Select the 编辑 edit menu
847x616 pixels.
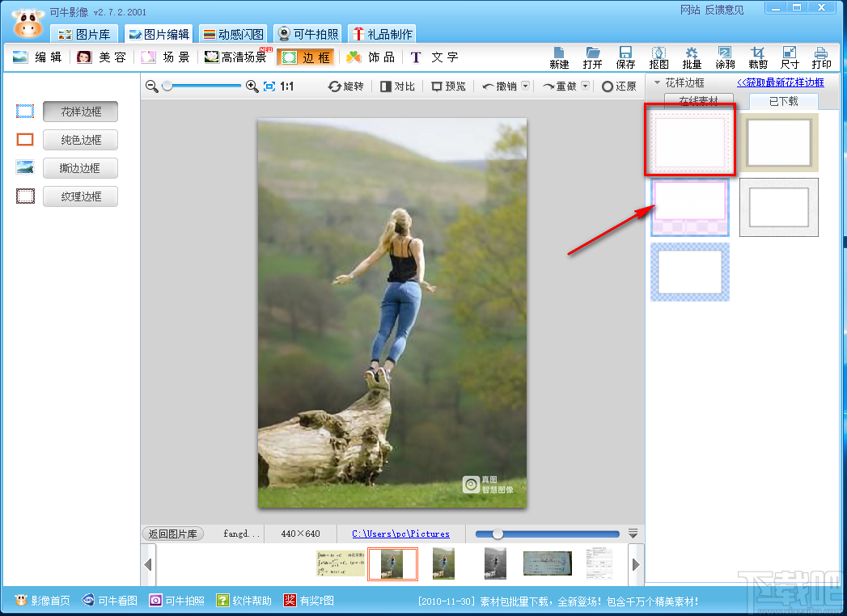[37, 57]
